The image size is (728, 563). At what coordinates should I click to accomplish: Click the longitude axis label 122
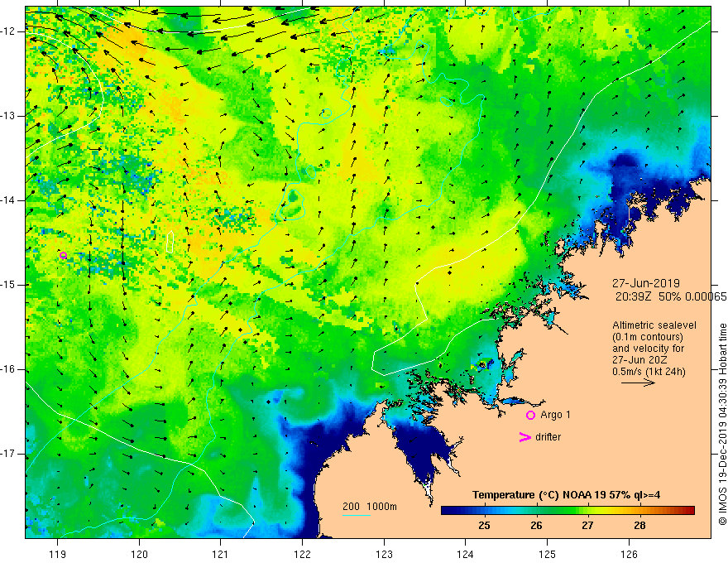click(302, 554)
